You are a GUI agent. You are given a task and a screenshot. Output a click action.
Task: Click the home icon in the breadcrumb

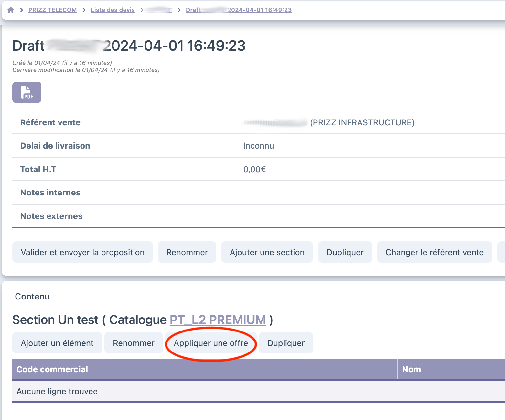coord(11,10)
